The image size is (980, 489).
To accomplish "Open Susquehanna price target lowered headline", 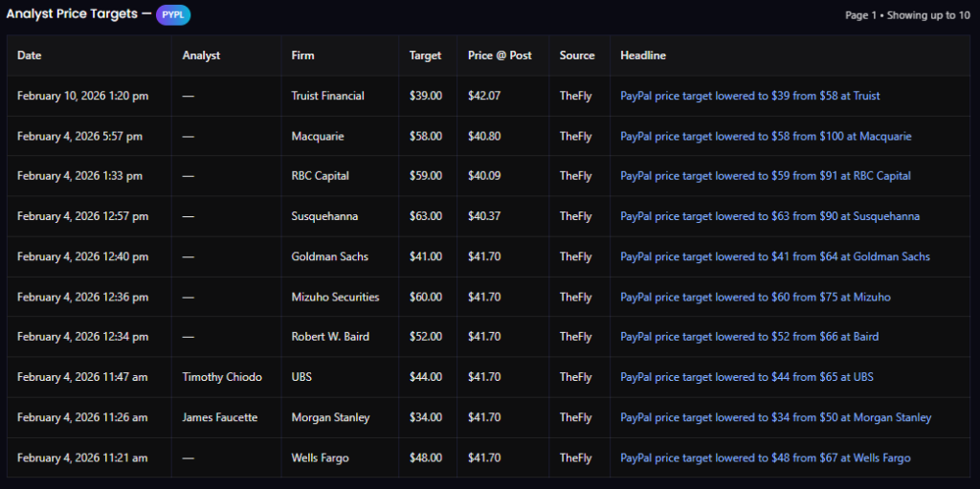I will click(x=769, y=216).
